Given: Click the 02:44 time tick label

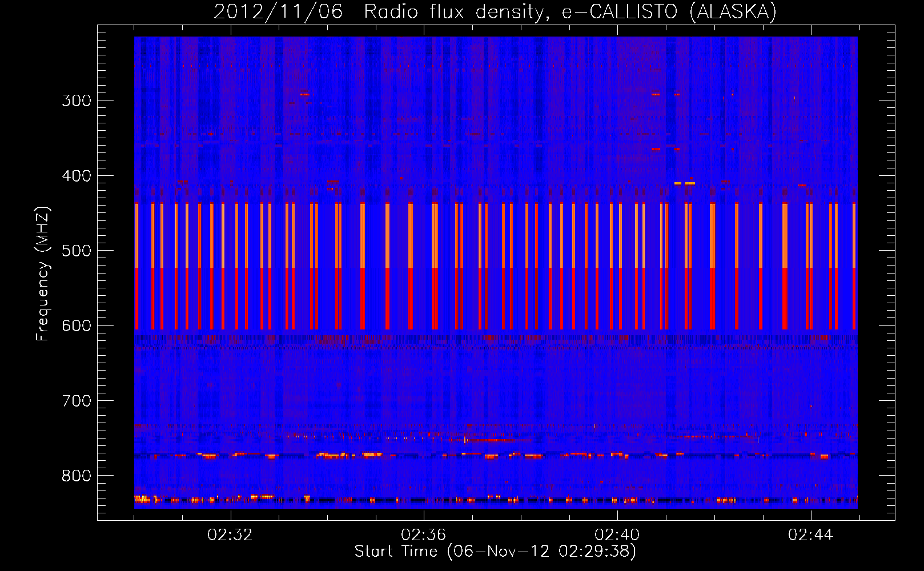Looking at the screenshot, I should pos(811,535).
